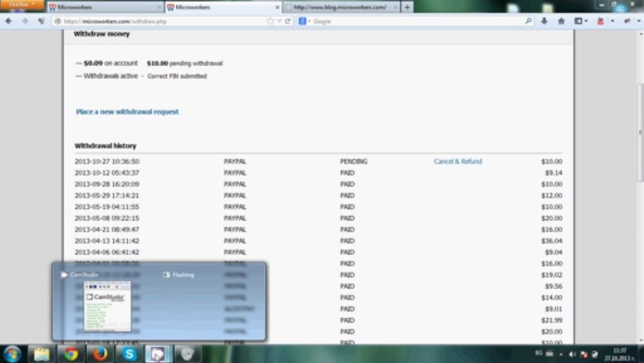Image resolution: width=644 pixels, height=363 pixels.
Task: Click the last grey taskbar application icon
Action: pyautogui.click(x=187, y=354)
